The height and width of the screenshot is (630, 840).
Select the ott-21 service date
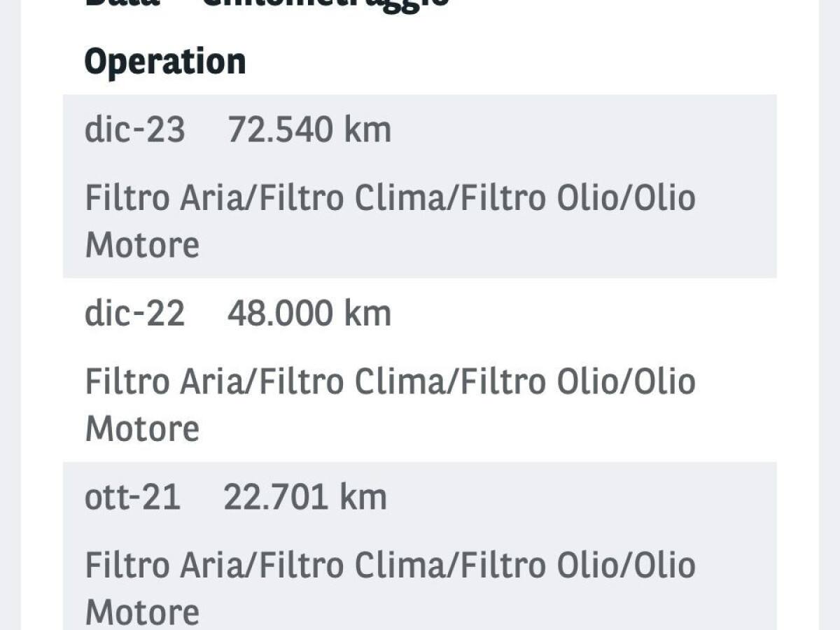[132, 498]
